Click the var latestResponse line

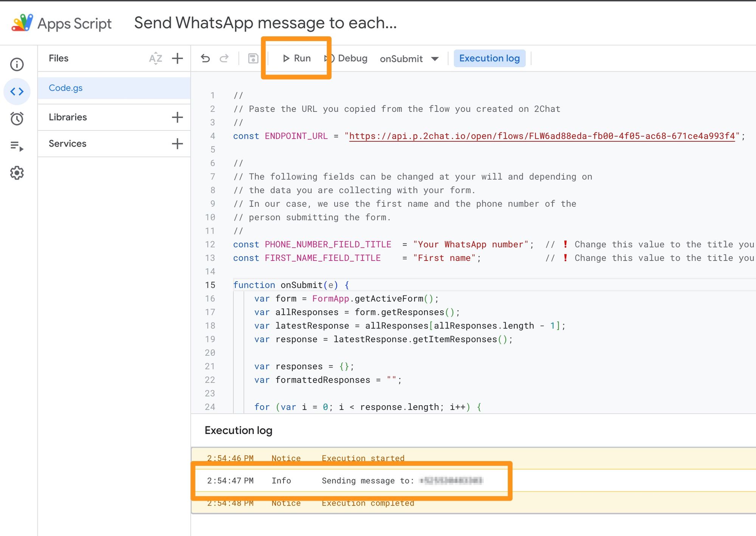(x=410, y=326)
